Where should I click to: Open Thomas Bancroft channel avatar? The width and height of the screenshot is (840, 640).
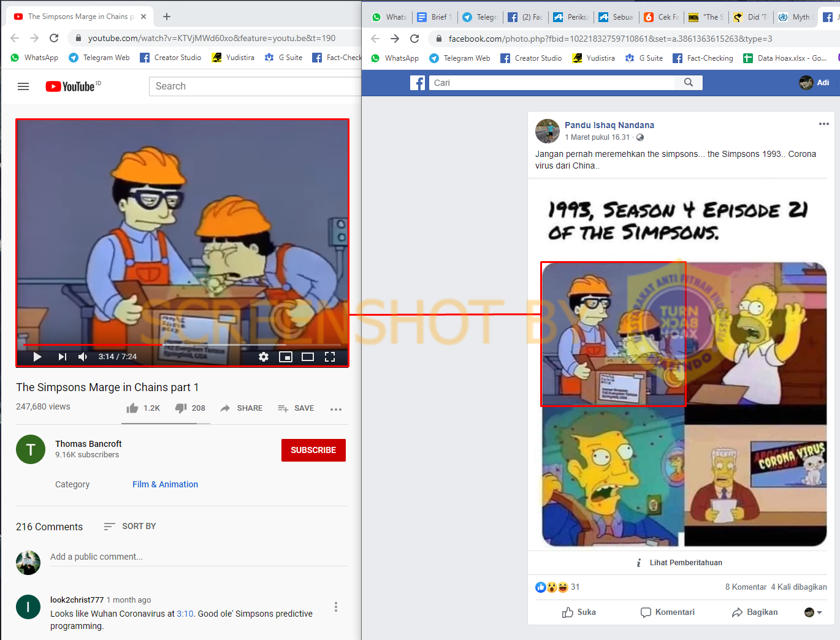pos(31,449)
